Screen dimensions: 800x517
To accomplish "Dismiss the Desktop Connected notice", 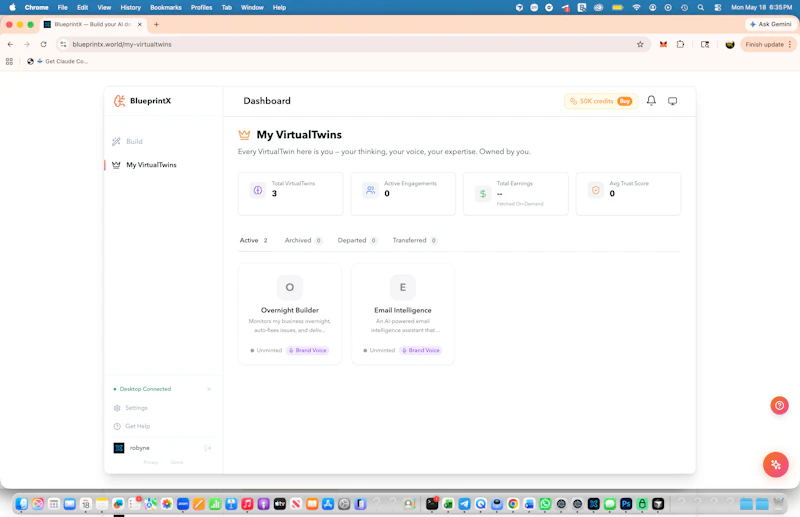I will (209, 389).
